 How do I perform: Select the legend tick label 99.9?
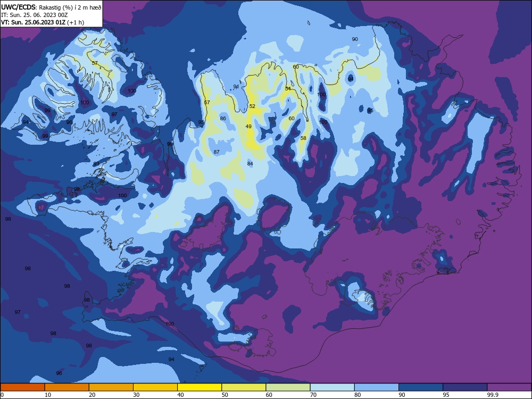(x=493, y=395)
